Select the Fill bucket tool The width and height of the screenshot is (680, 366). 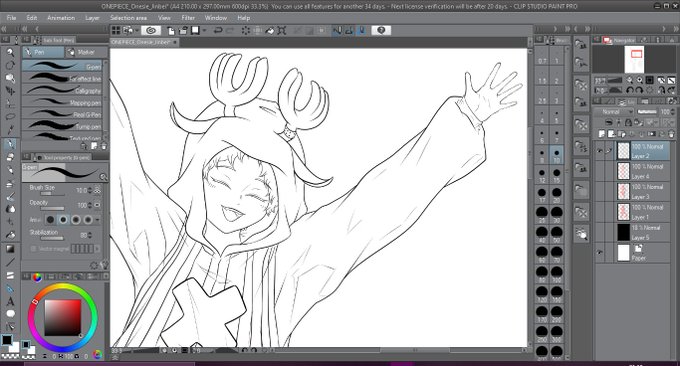click(10, 235)
